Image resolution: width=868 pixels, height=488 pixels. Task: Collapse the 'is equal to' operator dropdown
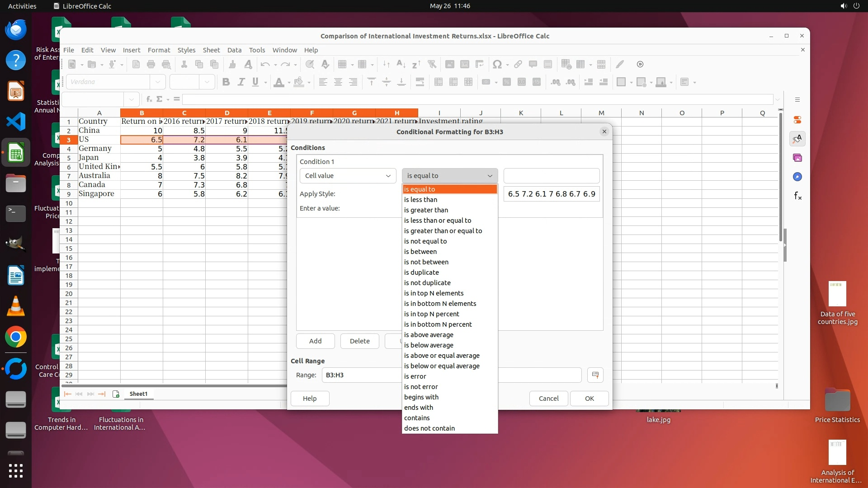pyautogui.click(x=449, y=176)
